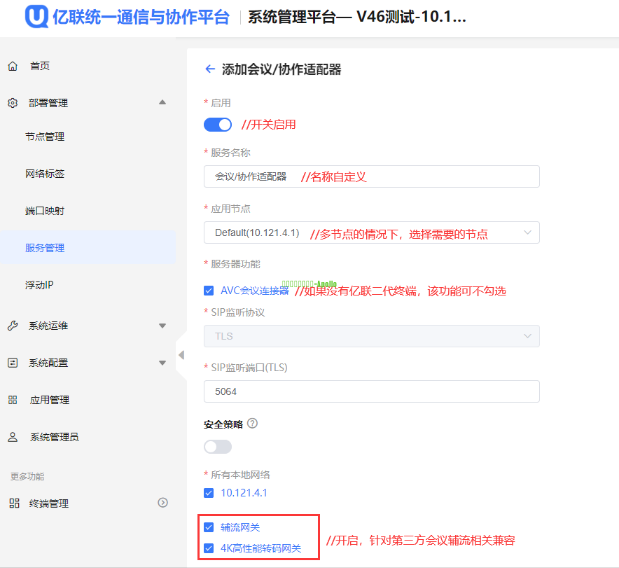Uncheck the 辅流网关 checkbox
The height and width of the screenshot is (568, 619).
click(x=209, y=527)
